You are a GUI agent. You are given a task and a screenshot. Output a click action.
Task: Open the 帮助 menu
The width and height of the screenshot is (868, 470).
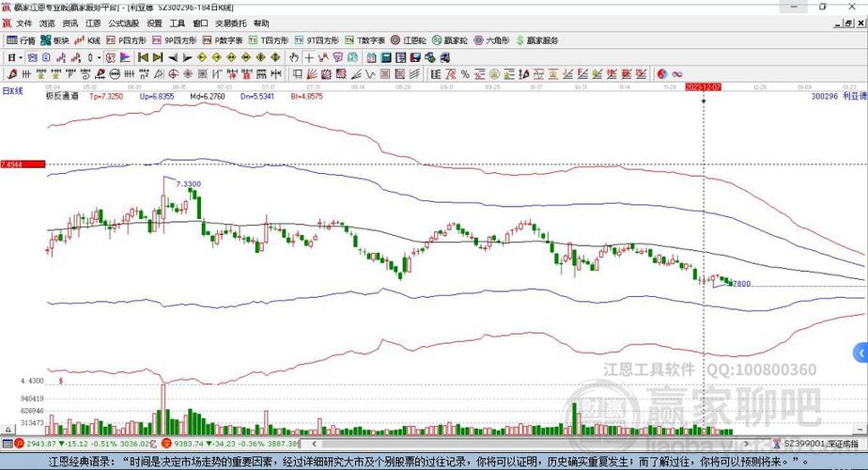(261, 23)
